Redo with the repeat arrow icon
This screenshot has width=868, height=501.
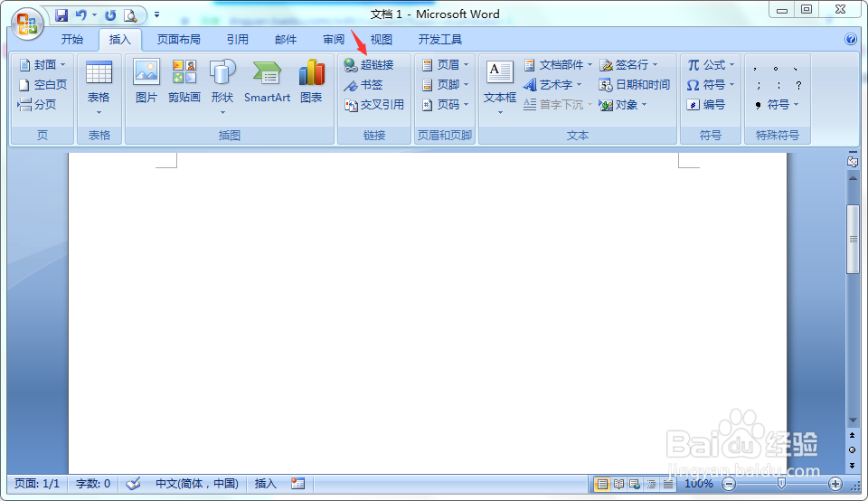(x=110, y=15)
